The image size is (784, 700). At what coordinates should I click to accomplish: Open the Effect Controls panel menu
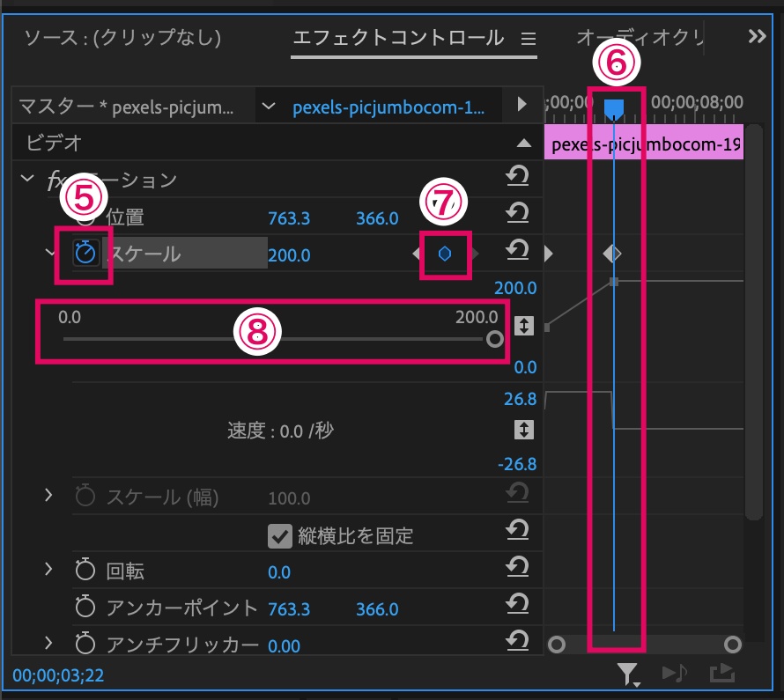[x=529, y=39]
